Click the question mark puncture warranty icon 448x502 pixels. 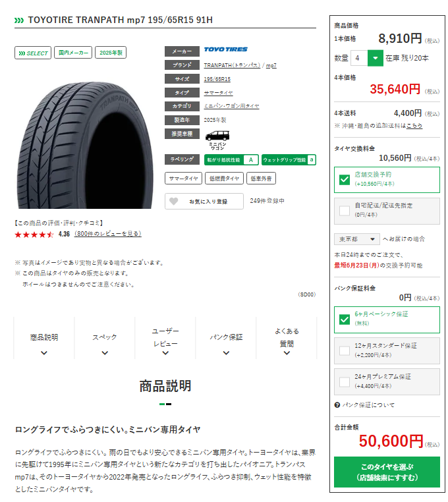tap(337, 405)
